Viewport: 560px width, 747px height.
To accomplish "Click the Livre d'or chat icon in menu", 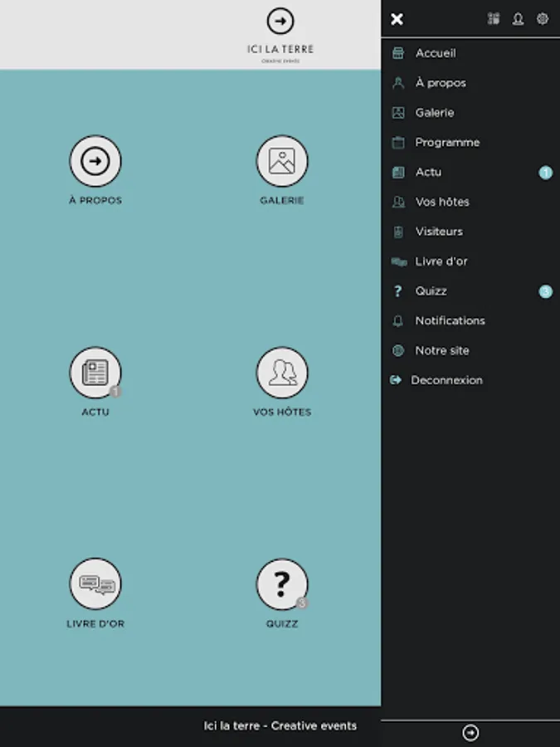I will [x=398, y=261].
